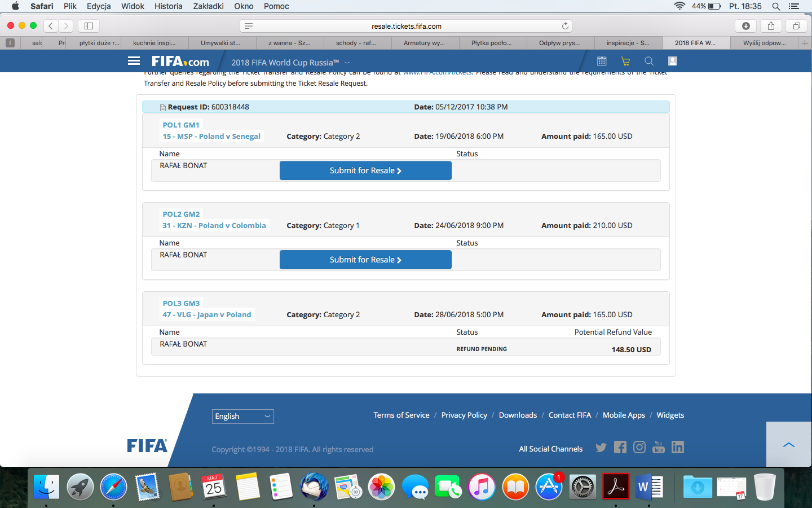Screen dimensions: 812x508
Task: Open the shopping cart icon
Action: pyautogui.click(x=625, y=61)
